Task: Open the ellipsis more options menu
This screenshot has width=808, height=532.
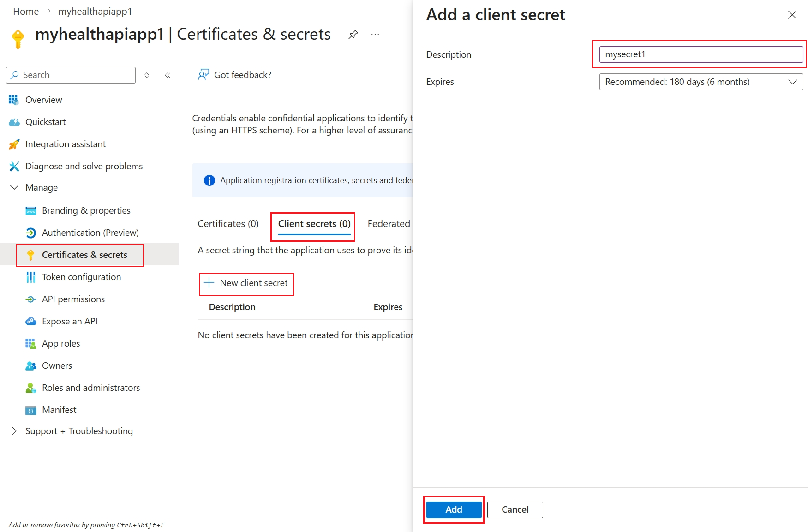Action: [375, 35]
